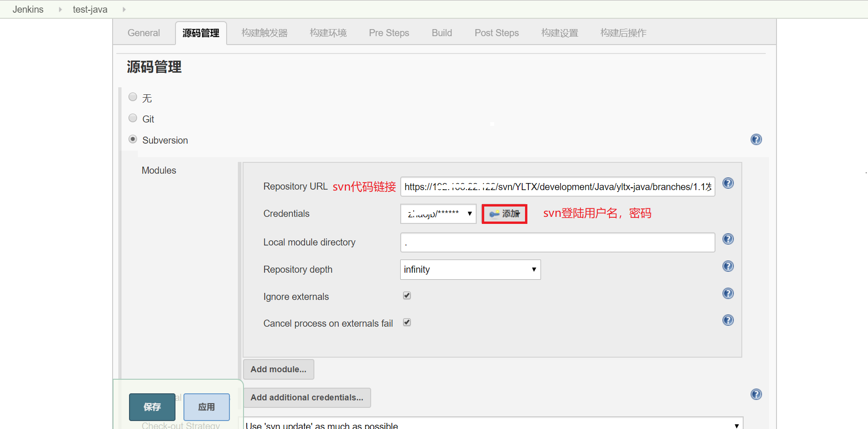The width and height of the screenshot is (868, 429).
Task: Open help for Repository depth
Action: tap(728, 267)
